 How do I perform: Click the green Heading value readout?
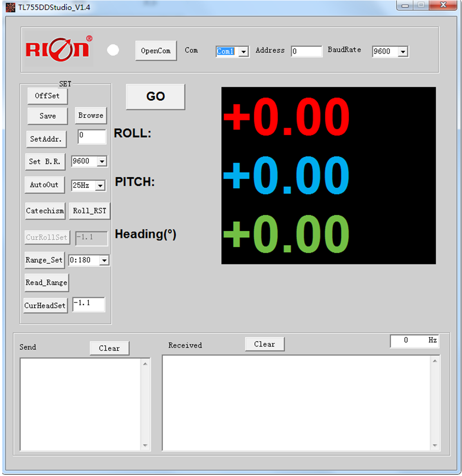tap(286, 234)
